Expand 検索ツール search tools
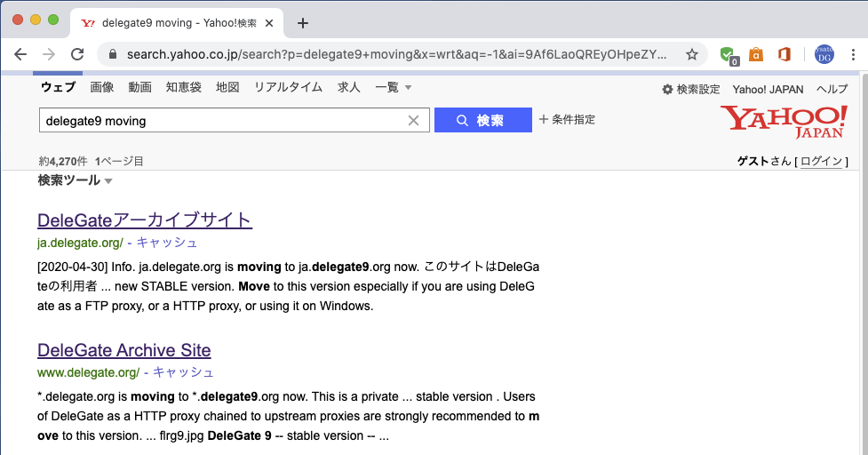 (75, 180)
